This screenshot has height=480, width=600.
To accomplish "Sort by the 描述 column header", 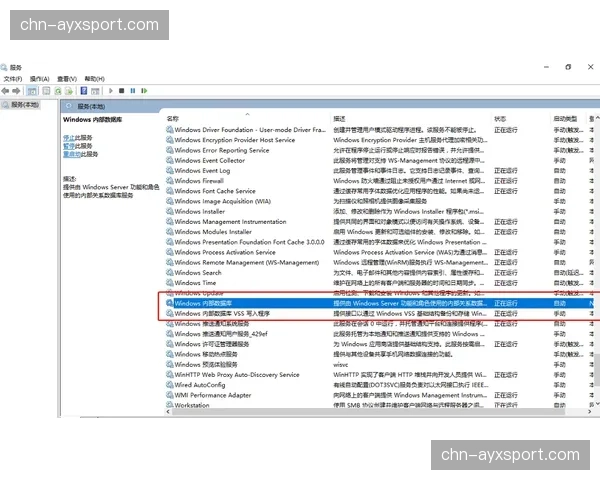I will click(339, 119).
